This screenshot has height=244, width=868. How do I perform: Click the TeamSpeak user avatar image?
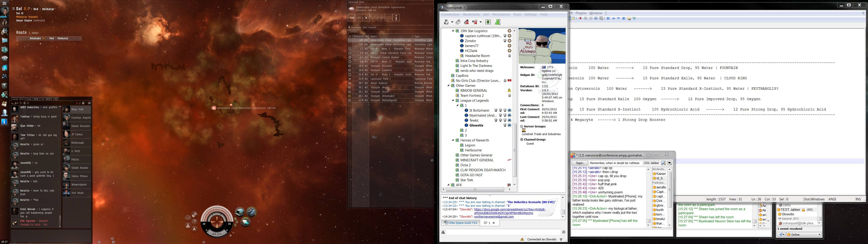(542, 46)
